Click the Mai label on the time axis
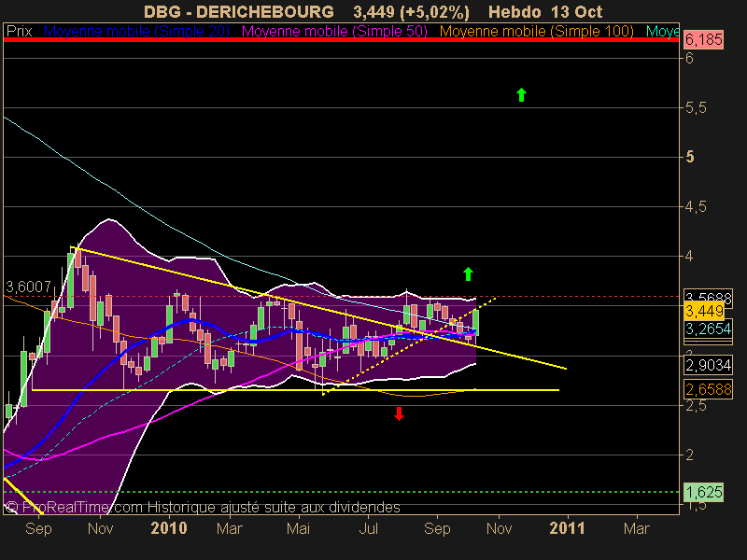This screenshot has height=560, width=747. point(298,528)
